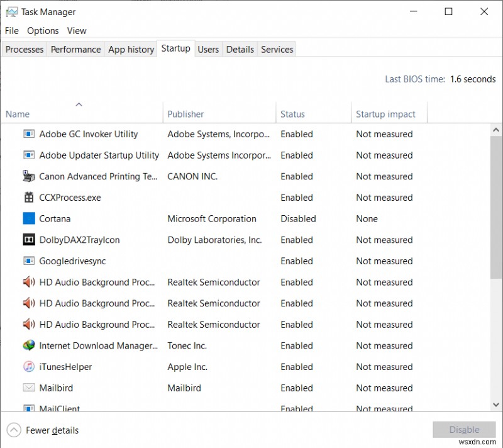
Task: Open the Options menu
Action: click(43, 30)
